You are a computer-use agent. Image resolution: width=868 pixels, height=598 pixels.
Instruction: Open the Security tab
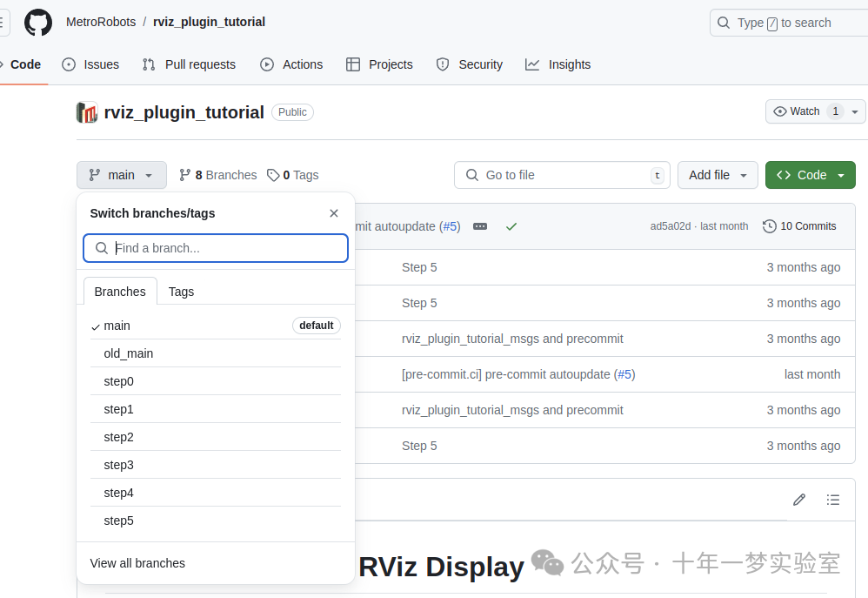470,64
